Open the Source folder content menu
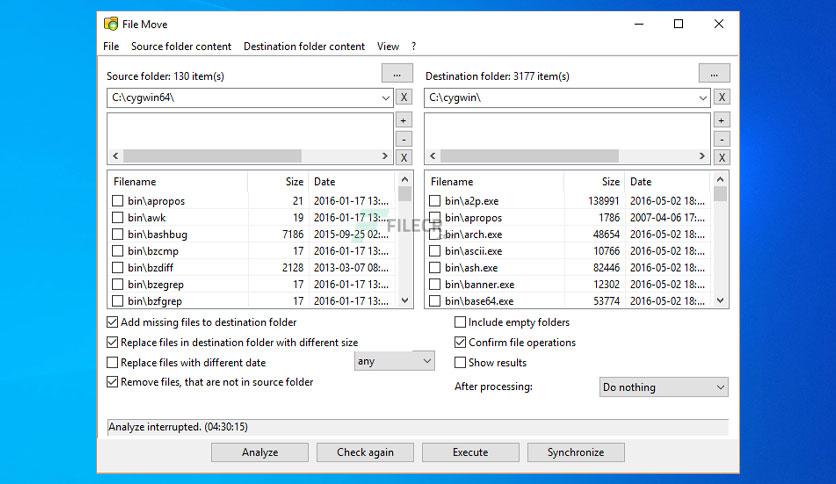The height and width of the screenshot is (484, 836). coord(181,46)
